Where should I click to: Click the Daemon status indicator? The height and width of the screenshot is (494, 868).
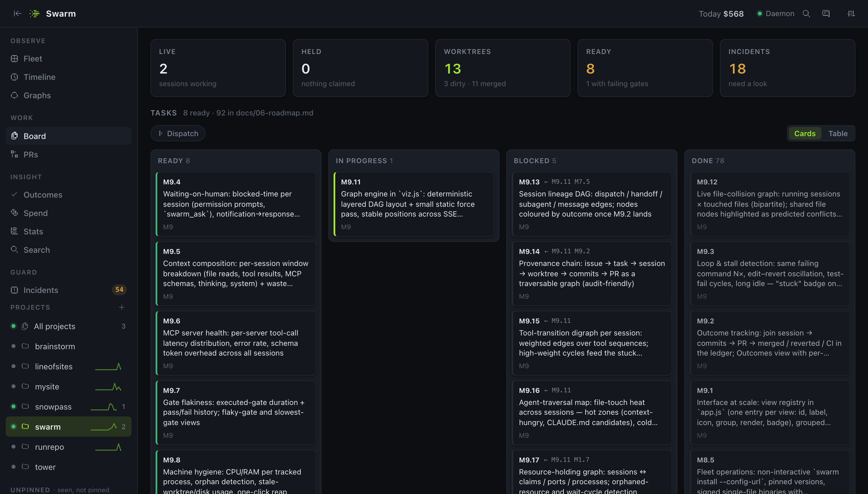[776, 13]
